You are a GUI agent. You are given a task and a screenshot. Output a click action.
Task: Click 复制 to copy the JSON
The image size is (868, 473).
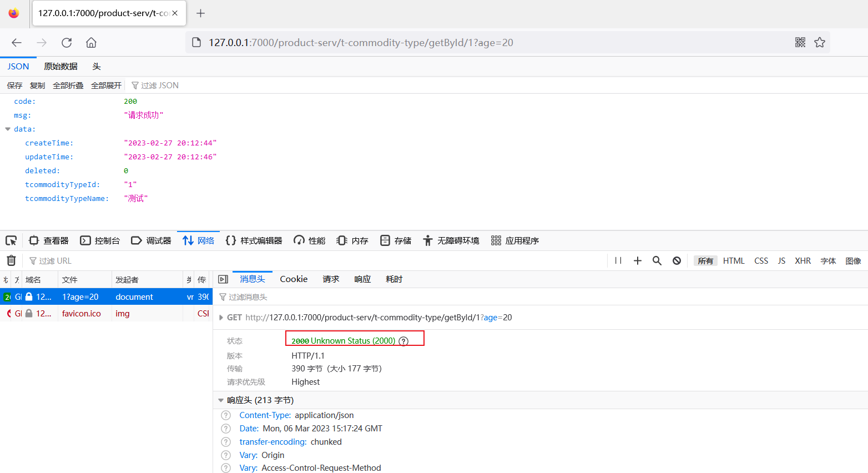pyautogui.click(x=37, y=85)
